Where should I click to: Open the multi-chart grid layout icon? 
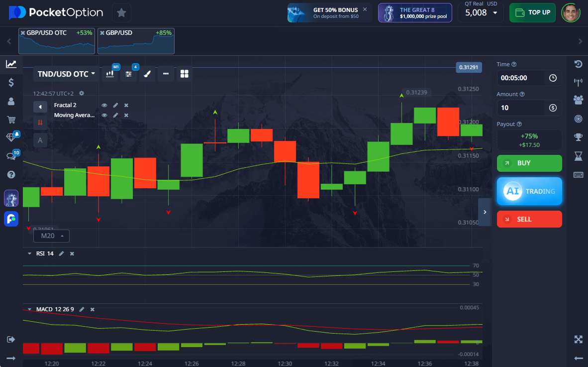tap(185, 74)
